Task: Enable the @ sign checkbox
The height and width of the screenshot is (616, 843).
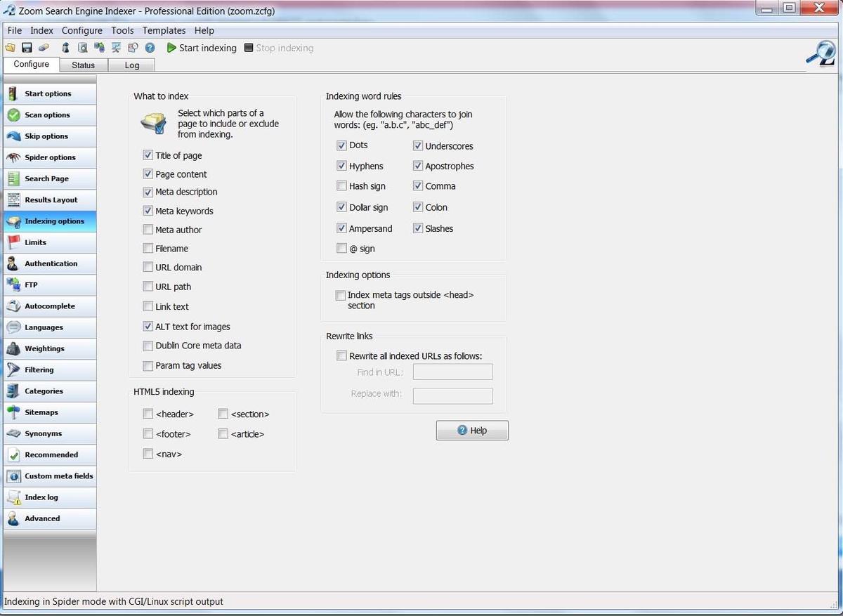Action: tap(341, 248)
